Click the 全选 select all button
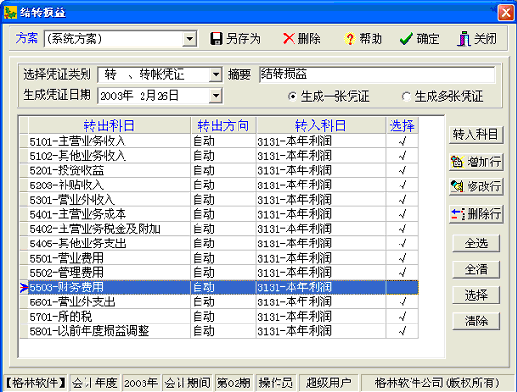 [x=476, y=243]
